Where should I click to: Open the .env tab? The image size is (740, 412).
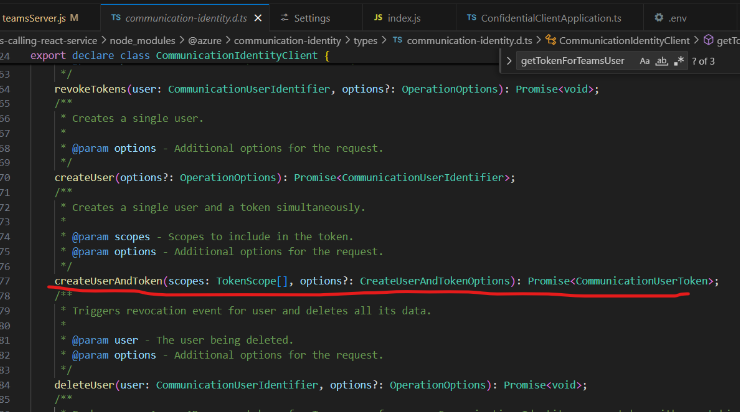(677, 18)
